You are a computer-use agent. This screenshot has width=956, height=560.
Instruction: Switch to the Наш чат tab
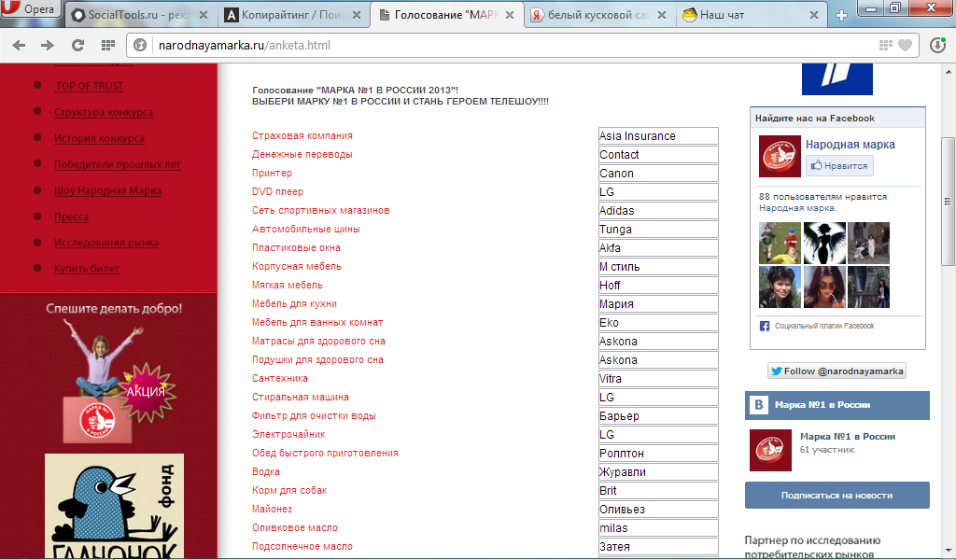click(x=752, y=15)
